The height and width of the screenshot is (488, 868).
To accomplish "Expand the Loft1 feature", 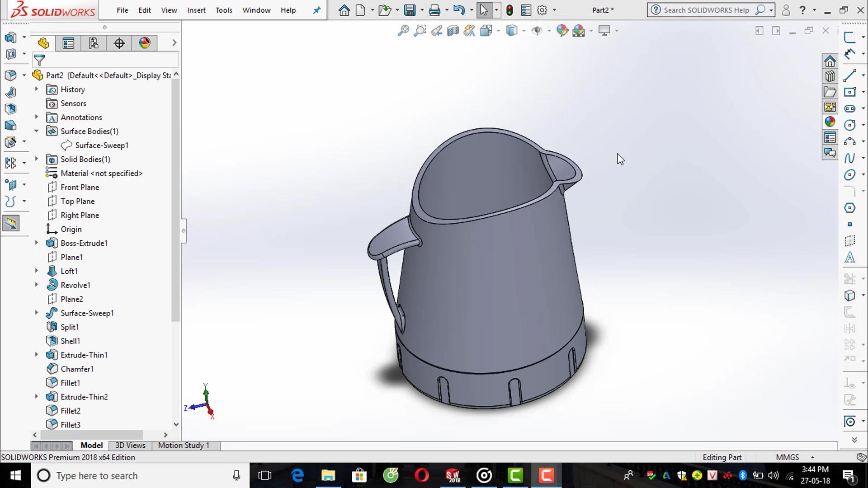I will pos(37,271).
